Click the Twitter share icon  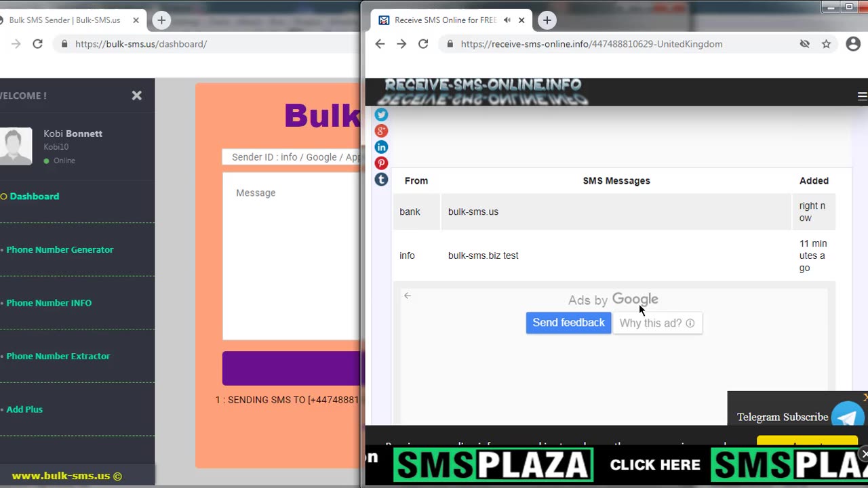381,115
